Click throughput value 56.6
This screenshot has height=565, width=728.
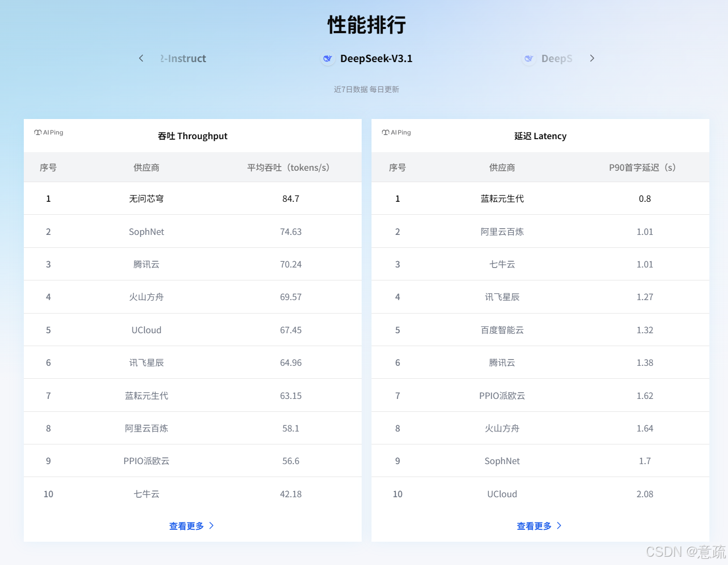click(291, 461)
